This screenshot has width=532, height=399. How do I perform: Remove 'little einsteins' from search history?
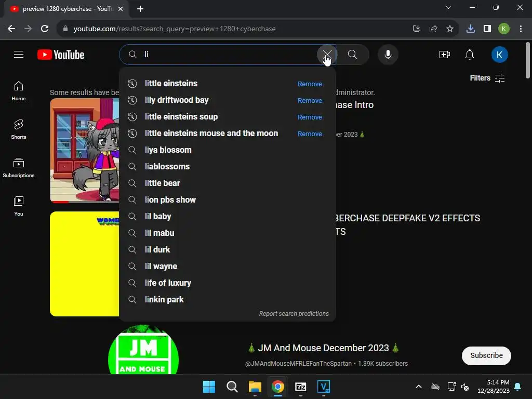[310, 84]
